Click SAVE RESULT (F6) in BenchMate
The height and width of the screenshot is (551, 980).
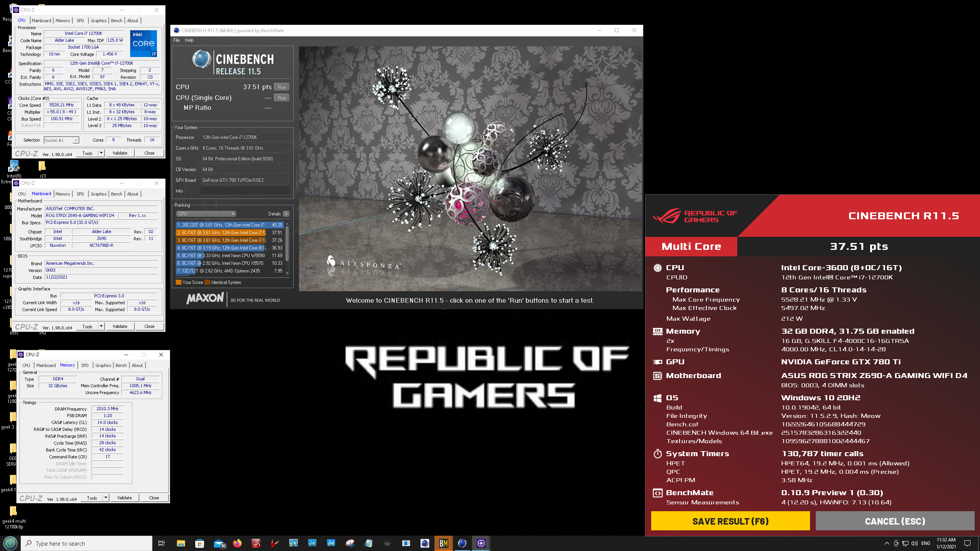click(x=730, y=521)
